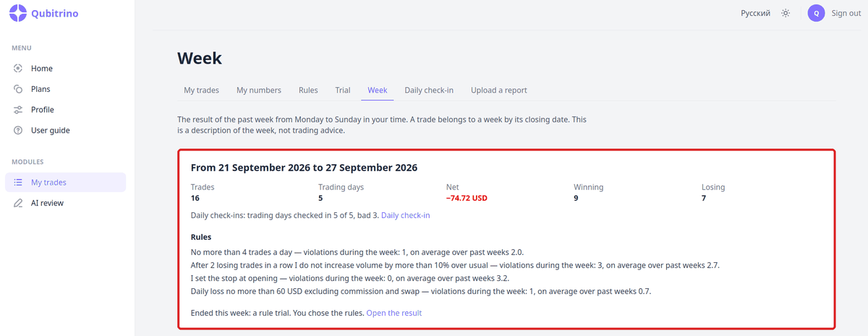Image resolution: width=868 pixels, height=336 pixels.
Task: Click the Losing count 7
Action: click(704, 198)
